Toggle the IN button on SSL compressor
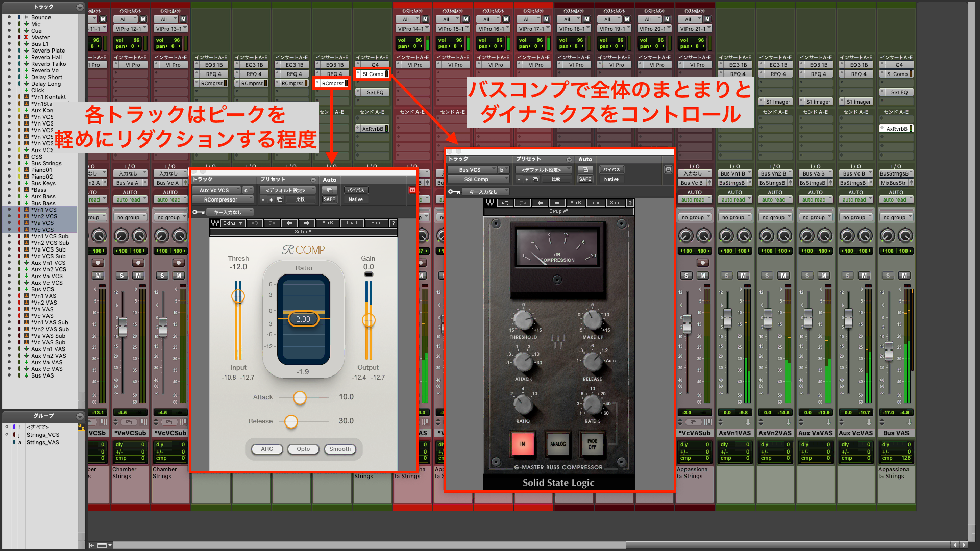980x551 pixels. pos(522,444)
